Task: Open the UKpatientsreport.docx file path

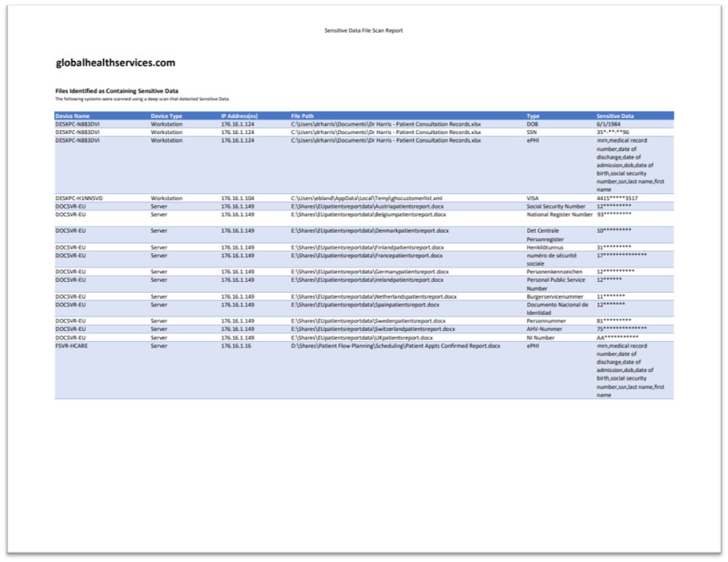Action: [x=361, y=338]
